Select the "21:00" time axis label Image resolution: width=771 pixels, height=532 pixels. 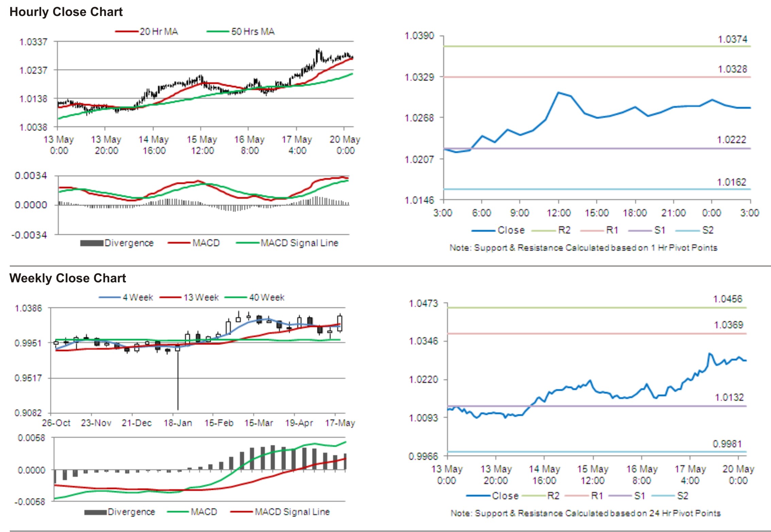[673, 213]
